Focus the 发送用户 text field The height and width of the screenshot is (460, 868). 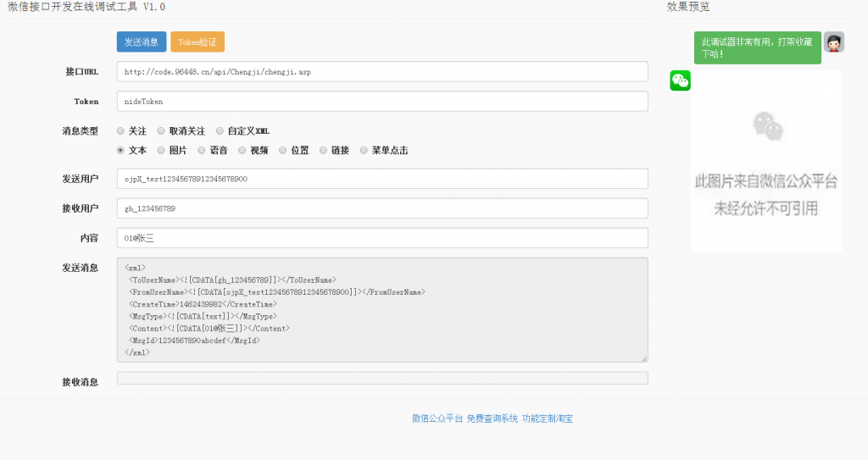tap(382, 179)
